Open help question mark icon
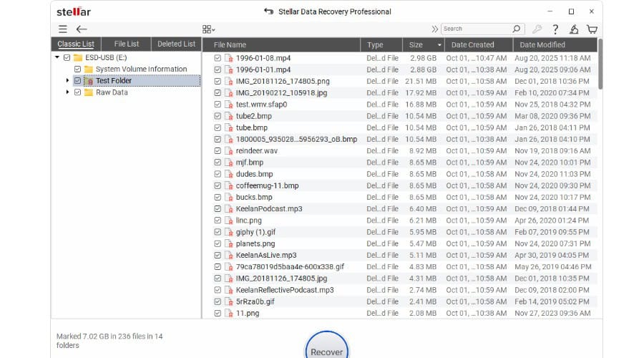Viewport: 644px width, 358px height. pos(555,29)
